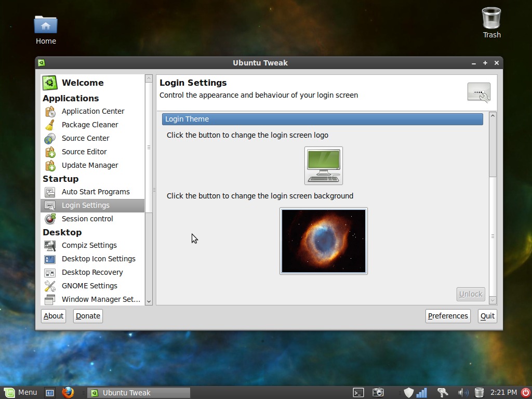This screenshot has width=532, height=399.
Task: Select Session control entry
Action: pos(92,219)
